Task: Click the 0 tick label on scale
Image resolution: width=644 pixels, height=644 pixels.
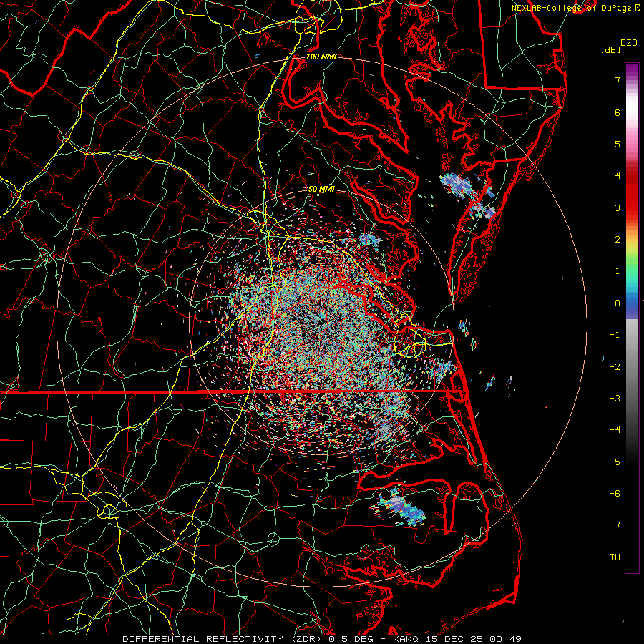Action: (618, 303)
